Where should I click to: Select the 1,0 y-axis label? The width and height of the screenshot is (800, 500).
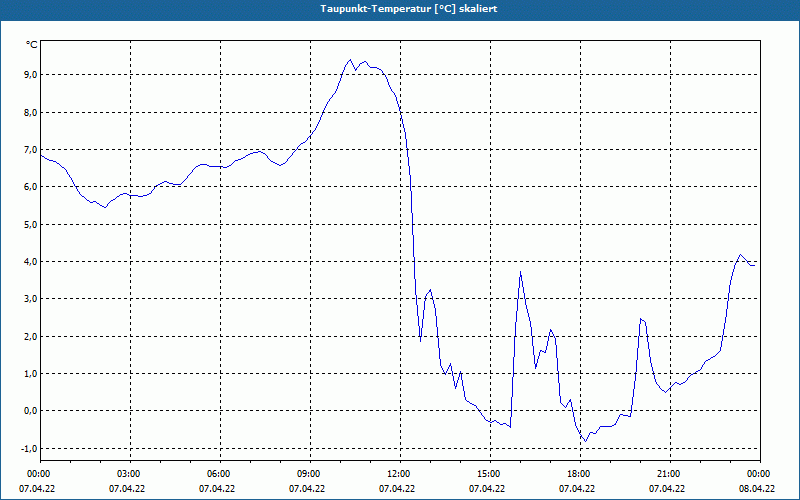pyautogui.click(x=30, y=373)
